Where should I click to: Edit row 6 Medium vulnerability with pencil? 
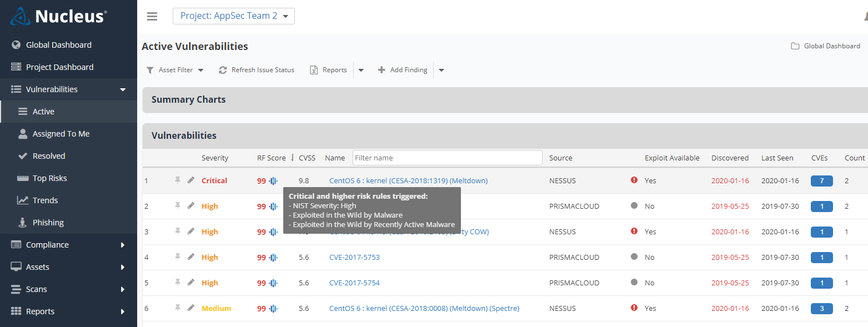click(191, 308)
